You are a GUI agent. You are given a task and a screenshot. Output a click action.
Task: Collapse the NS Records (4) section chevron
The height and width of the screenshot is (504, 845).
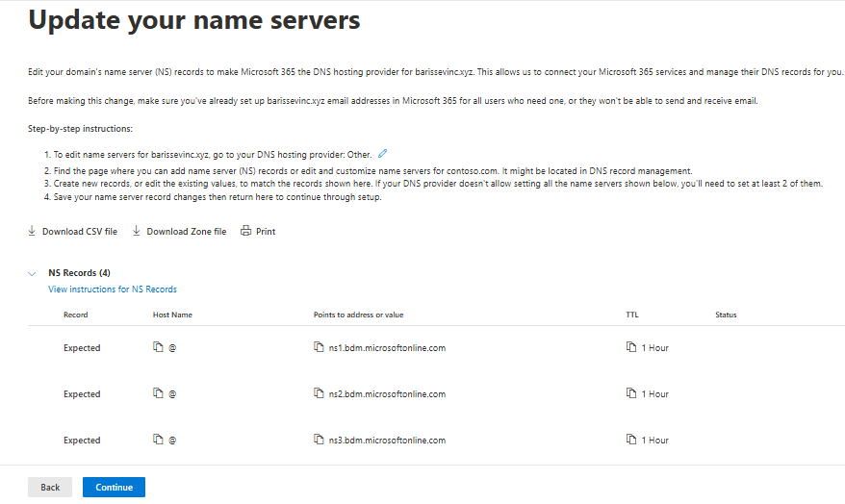pyautogui.click(x=32, y=273)
